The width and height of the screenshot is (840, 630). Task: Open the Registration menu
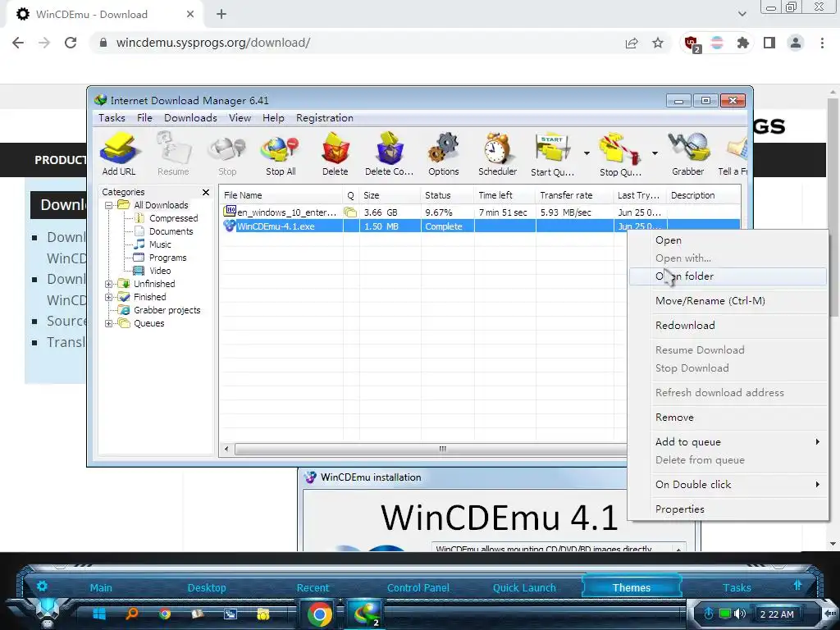click(325, 118)
